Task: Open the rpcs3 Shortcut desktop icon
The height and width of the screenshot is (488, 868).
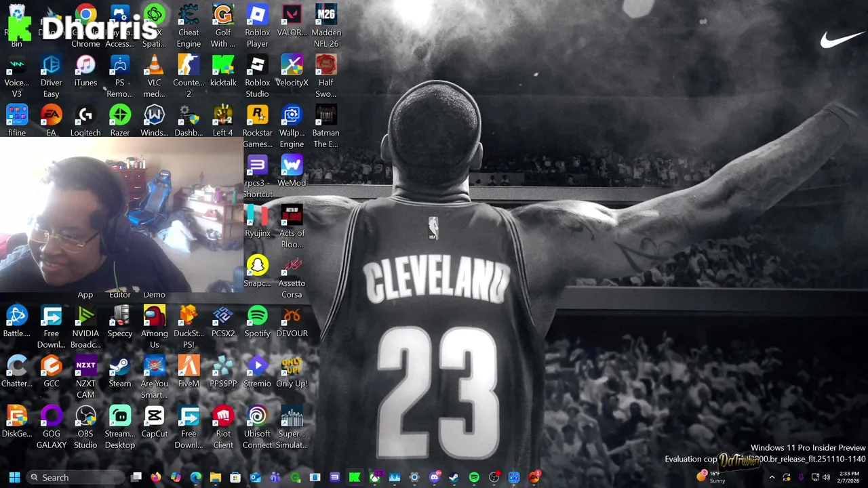Action: tap(258, 176)
